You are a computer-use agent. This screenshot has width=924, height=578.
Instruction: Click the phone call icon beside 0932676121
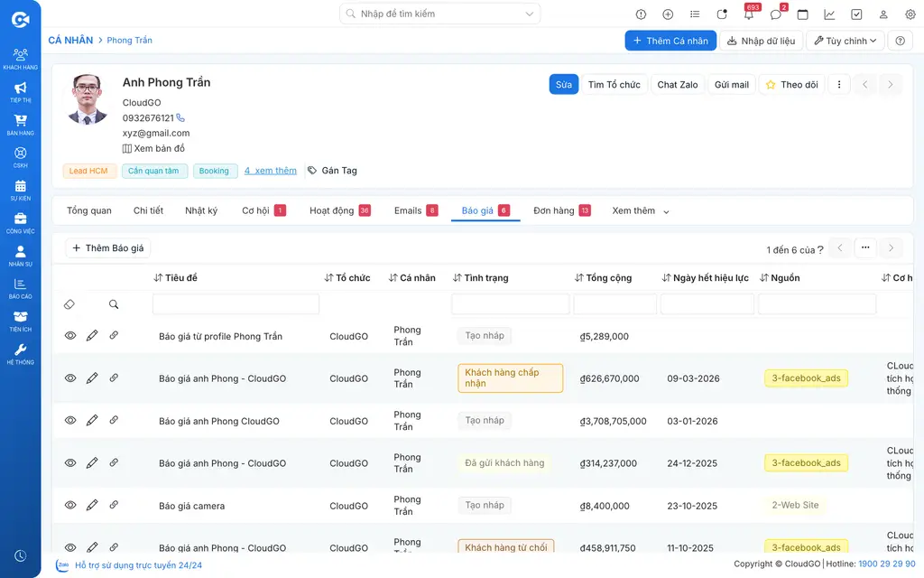coord(180,118)
